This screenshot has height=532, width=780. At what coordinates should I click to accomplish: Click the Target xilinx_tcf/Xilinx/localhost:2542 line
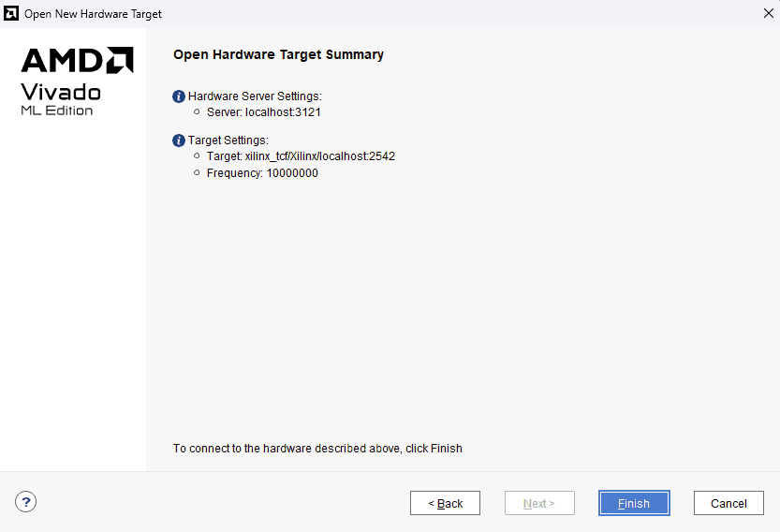coord(301,156)
